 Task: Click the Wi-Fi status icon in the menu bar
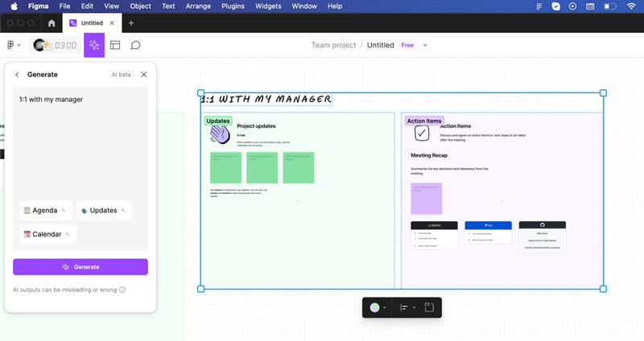(x=631, y=6)
